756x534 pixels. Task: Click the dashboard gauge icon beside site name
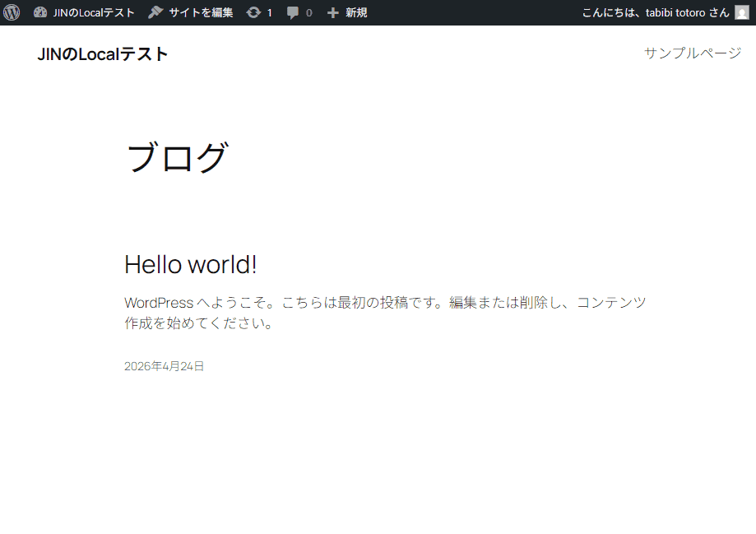(40, 12)
